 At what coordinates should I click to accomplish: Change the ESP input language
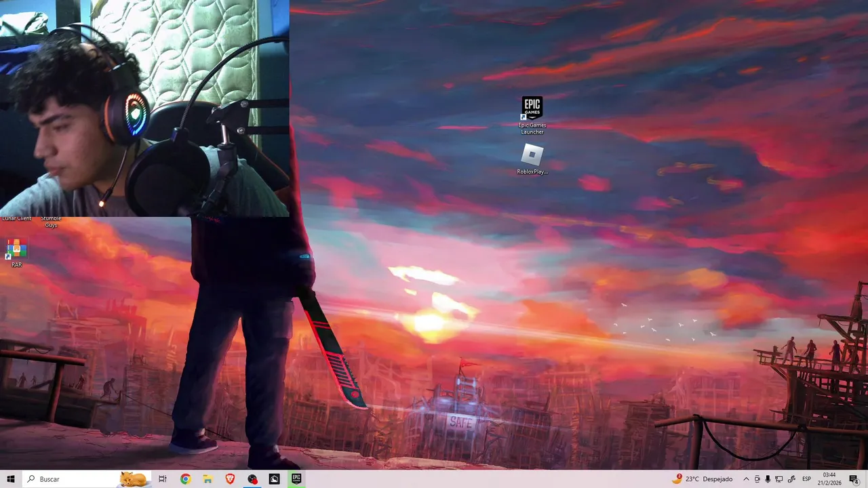[x=807, y=479]
